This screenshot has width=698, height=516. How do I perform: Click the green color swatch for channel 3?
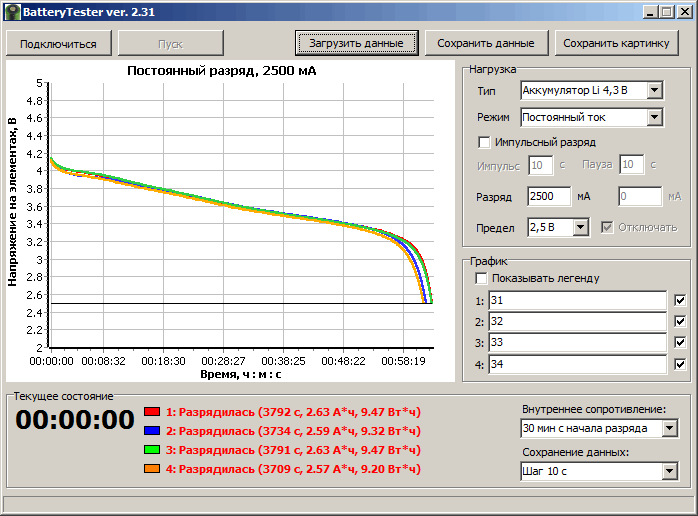(x=152, y=450)
